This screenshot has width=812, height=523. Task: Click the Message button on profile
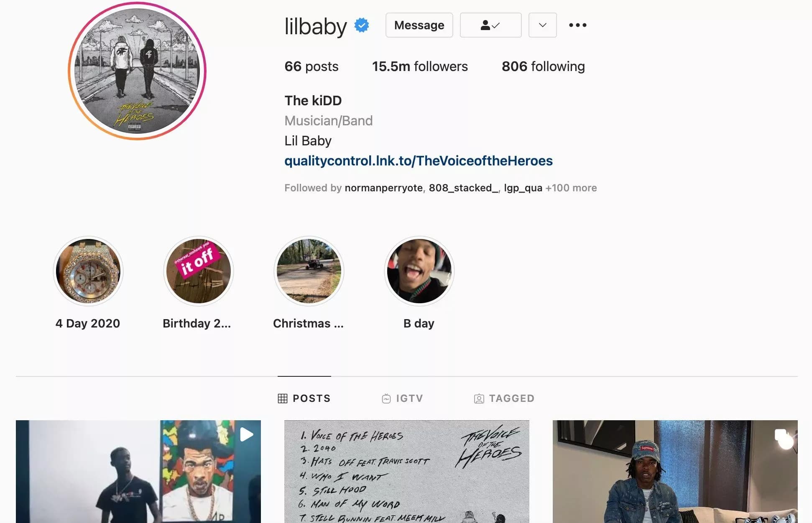[419, 25]
